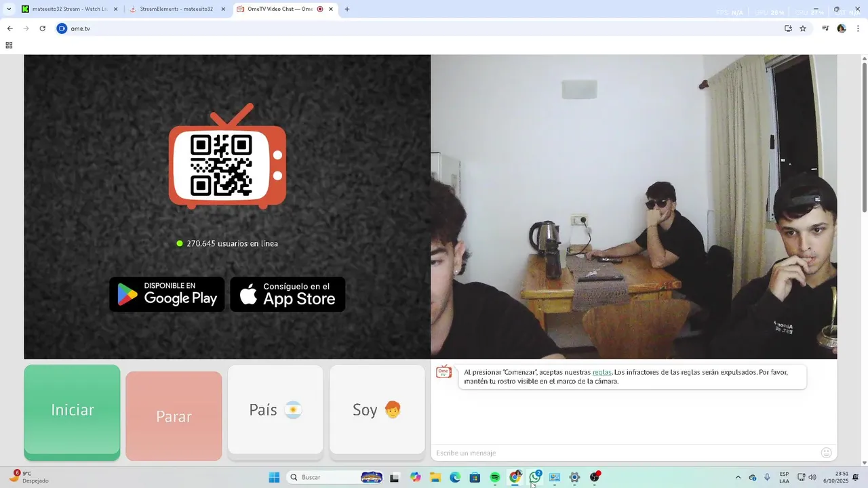
Task: Open the País country selector
Action: click(275, 410)
